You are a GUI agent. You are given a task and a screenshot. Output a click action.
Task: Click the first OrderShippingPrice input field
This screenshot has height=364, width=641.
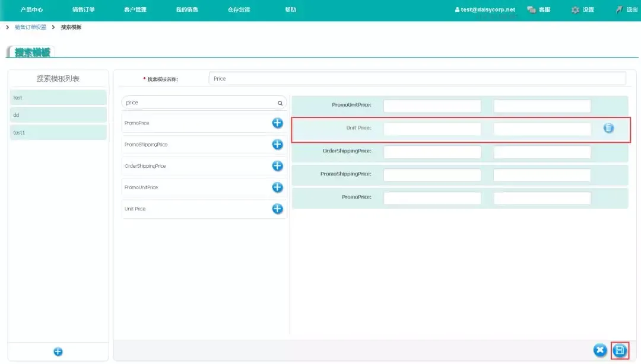pyautogui.click(x=432, y=152)
